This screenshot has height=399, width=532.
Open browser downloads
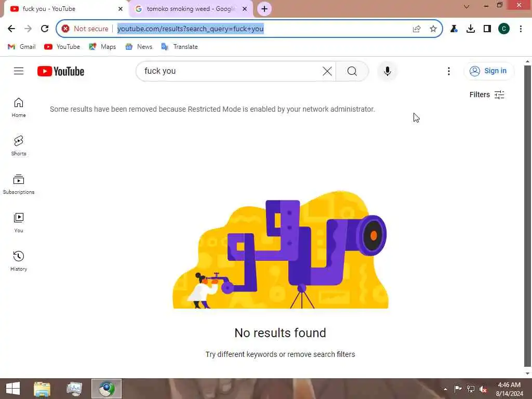471,29
